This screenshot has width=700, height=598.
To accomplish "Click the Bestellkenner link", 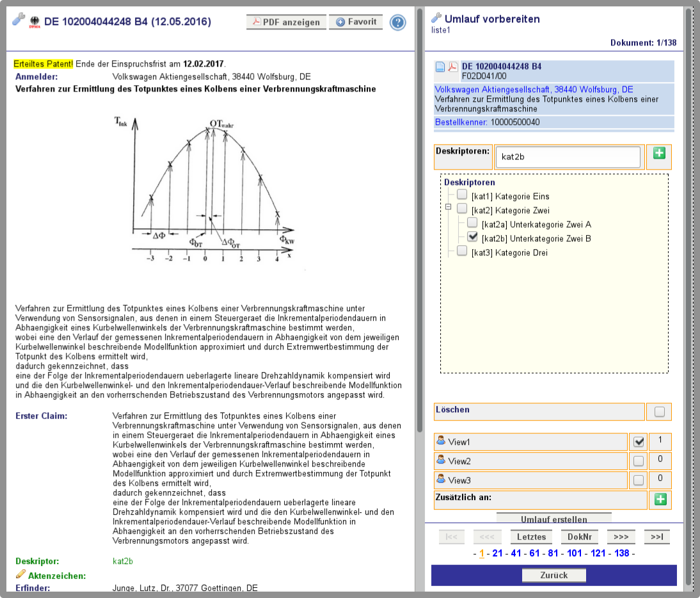I will 461,122.
